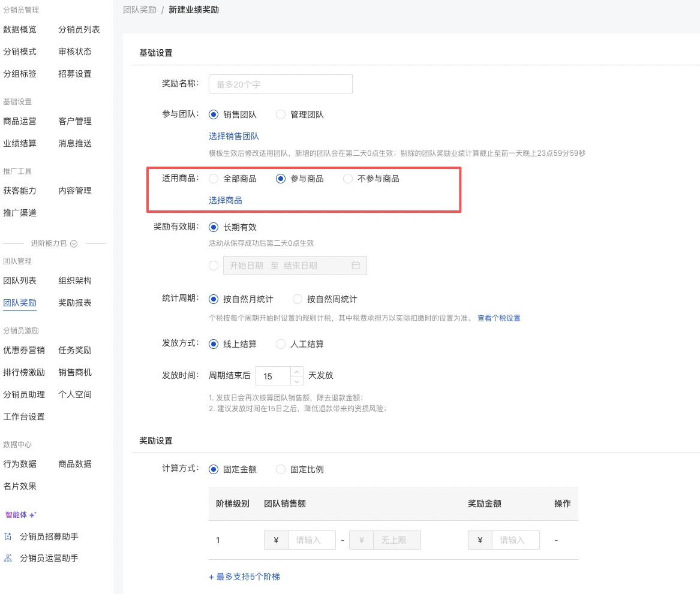This screenshot has height=594, width=700.
Task: Click the 分销员运营助手 icon in sidebar
Action: click(8, 558)
